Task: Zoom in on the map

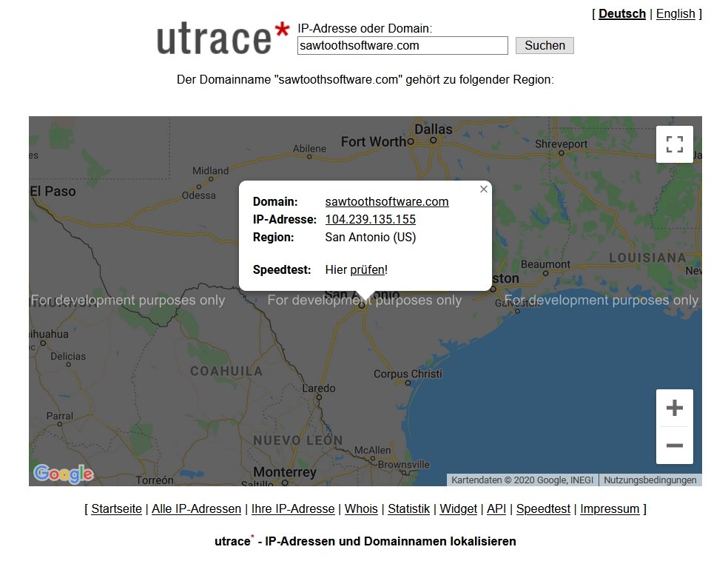Action: [674, 408]
